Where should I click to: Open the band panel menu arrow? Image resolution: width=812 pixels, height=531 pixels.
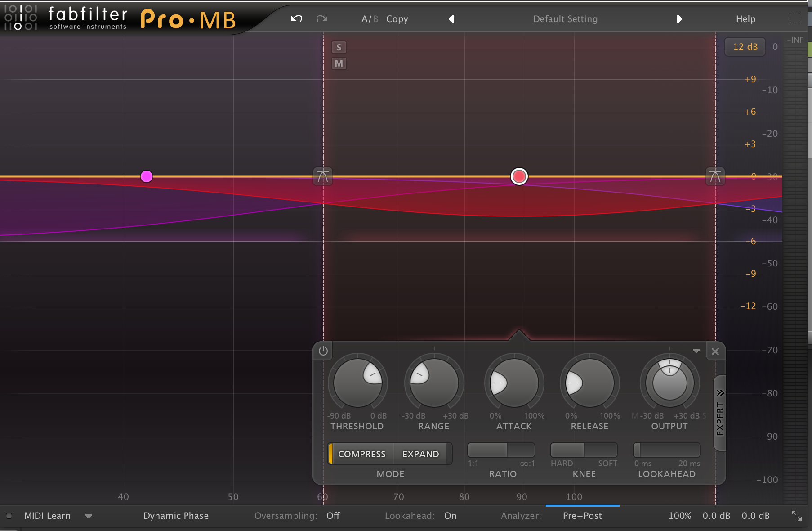click(696, 351)
